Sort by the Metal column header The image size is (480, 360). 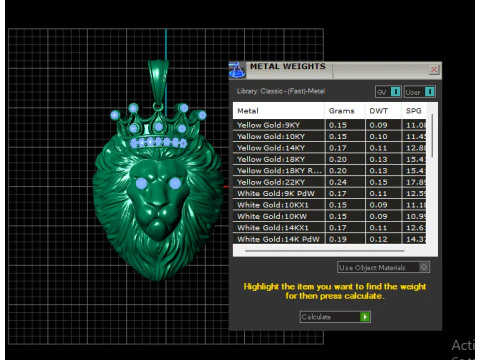pos(279,111)
